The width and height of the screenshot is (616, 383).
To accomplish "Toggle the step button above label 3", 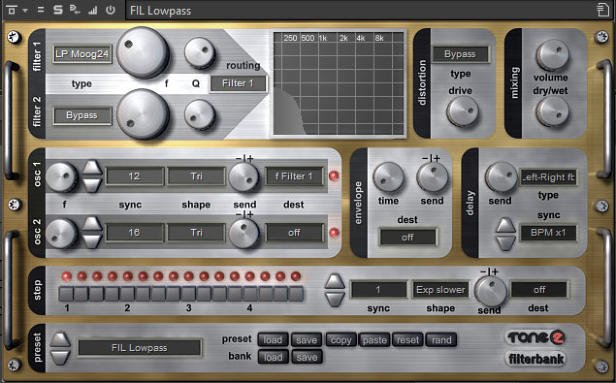I will tap(189, 294).
